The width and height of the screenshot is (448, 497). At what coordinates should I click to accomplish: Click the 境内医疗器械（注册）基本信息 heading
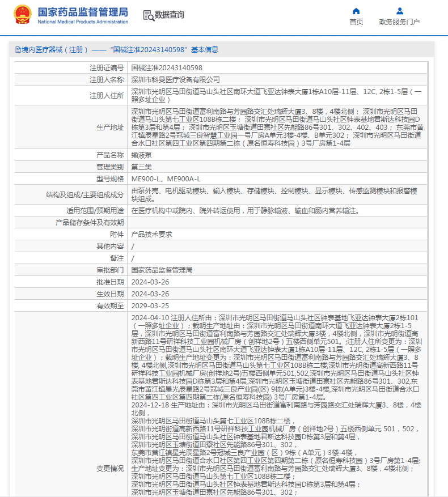(x=117, y=50)
